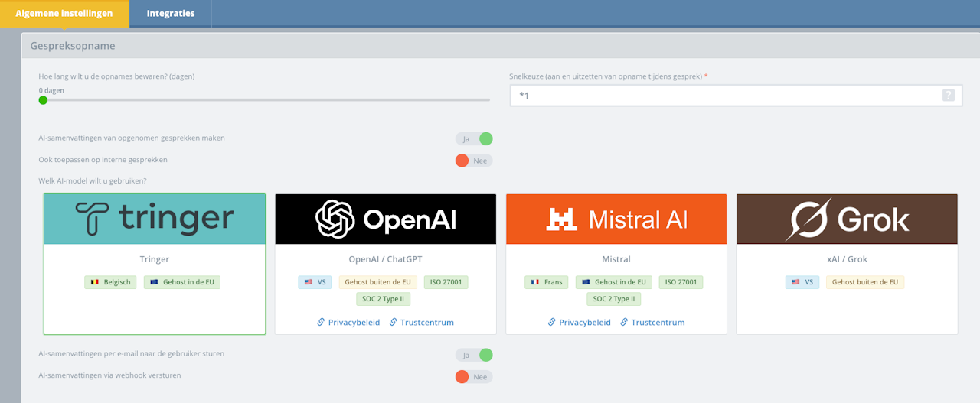Toggle AI-samenvattingen van opgenomen gesprekken switch
Image resolution: width=980 pixels, height=403 pixels.
[474, 138]
